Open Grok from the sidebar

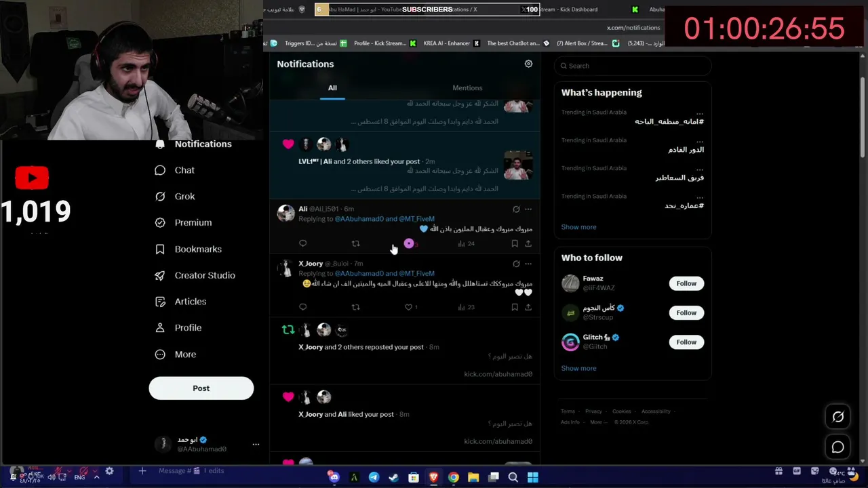tap(175, 197)
